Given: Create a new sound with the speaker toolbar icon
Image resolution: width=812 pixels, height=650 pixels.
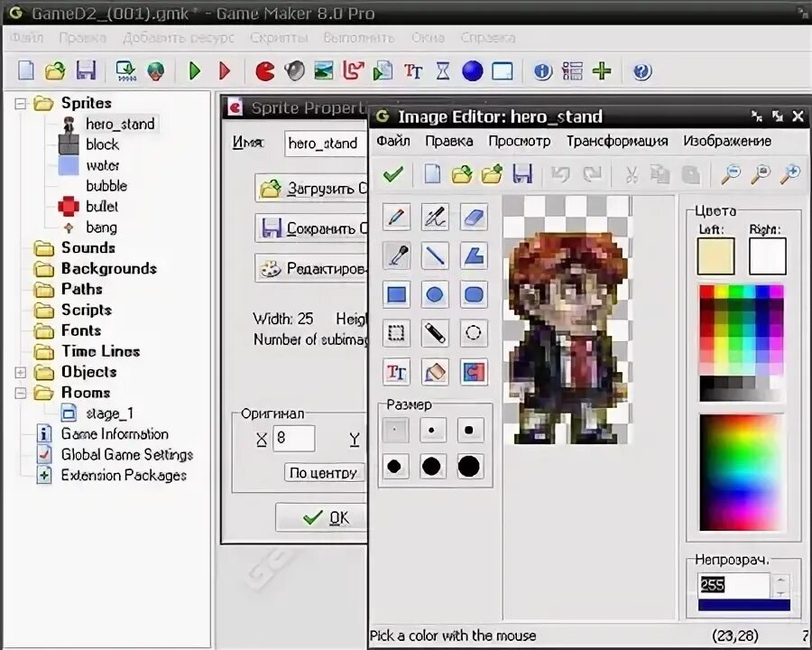Looking at the screenshot, I should pyautogui.click(x=292, y=70).
